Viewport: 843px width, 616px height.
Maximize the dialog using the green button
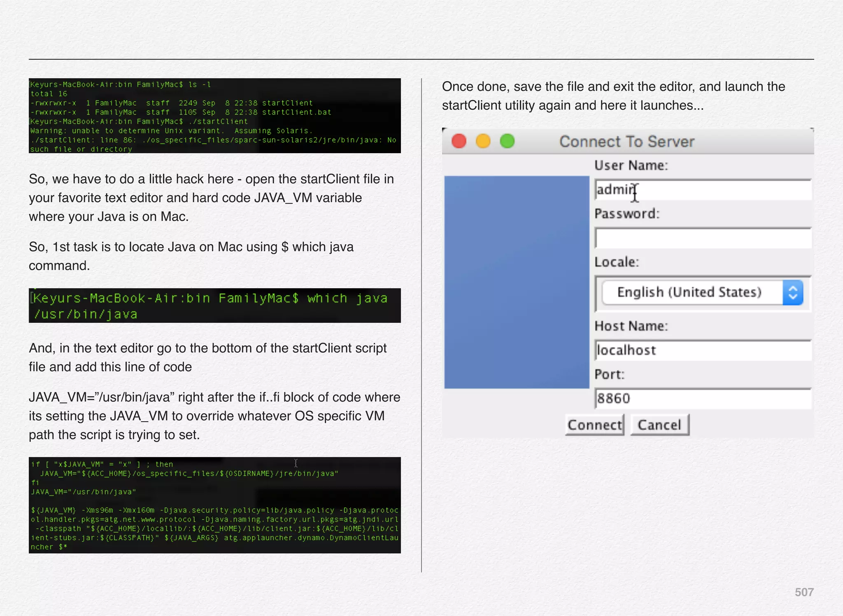coord(507,141)
